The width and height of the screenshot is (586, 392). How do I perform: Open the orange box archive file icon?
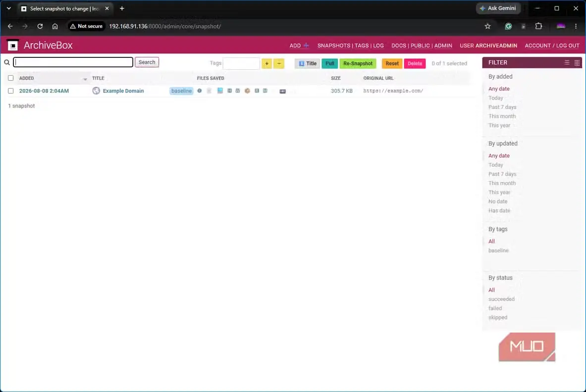click(x=247, y=91)
